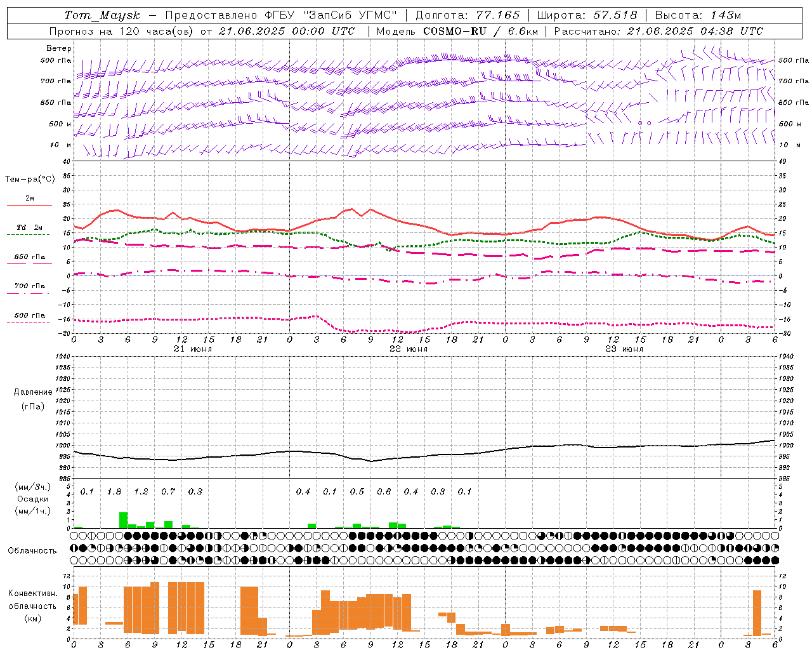This screenshot has height=650, width=812.
Task: Click the Модель COSMO-RU / 6.6км label
Action: click(x=457, y=31)
